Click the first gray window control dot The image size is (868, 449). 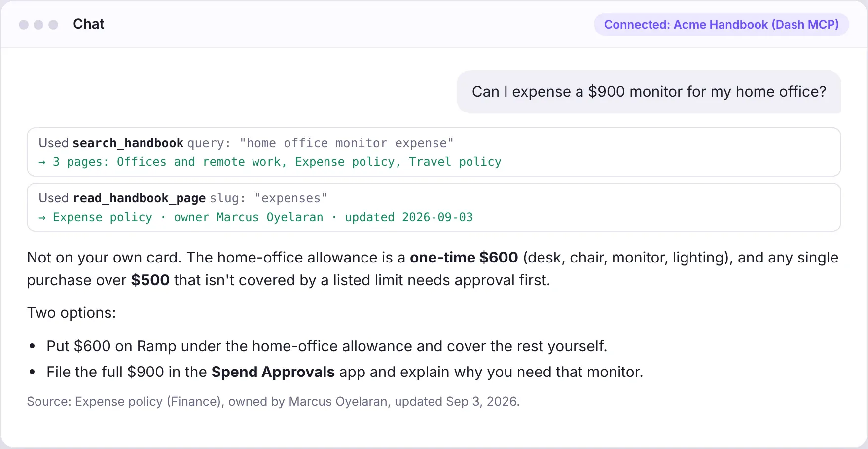(24, 25)
